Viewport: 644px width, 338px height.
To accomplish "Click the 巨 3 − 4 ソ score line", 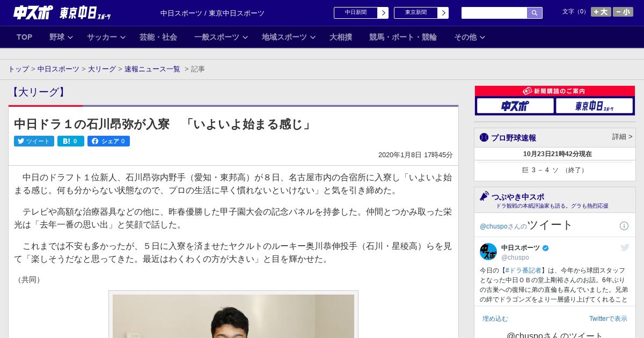I will pos(555,170).
